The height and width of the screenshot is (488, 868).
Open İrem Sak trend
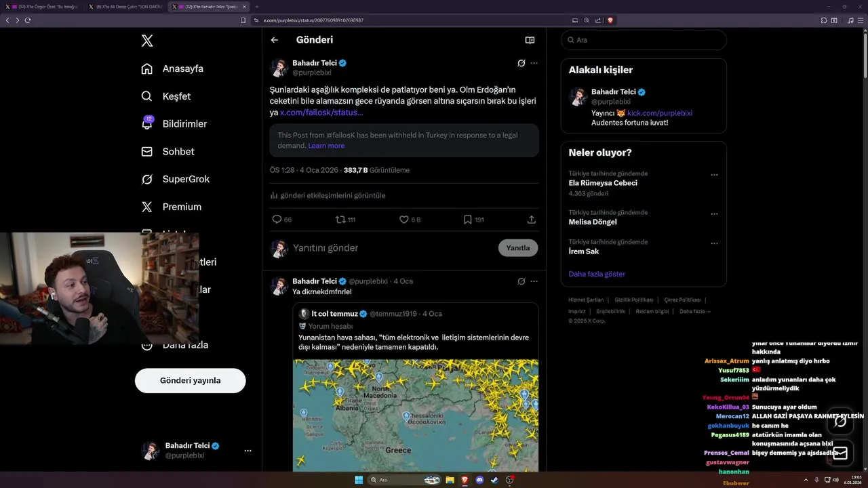point(584,251)
